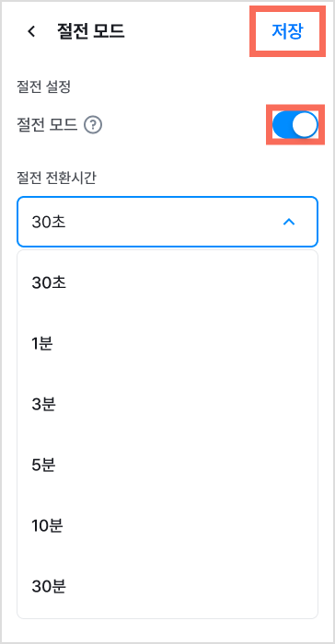Click the selected 30초 value inside the combo box
Viewport: 335px width, 644px height.
[49, 223]
